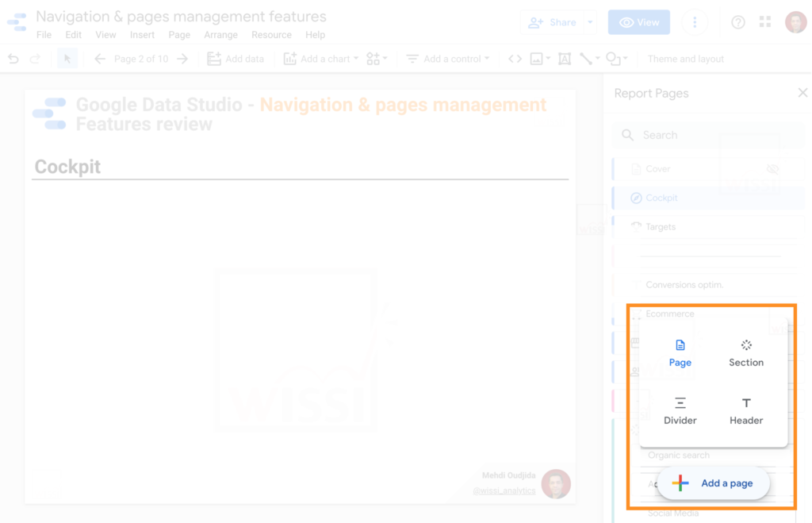The width and height of the screenshot is (812, 523).
Task: Click the author photo on canvas
Action: point(556,484)
